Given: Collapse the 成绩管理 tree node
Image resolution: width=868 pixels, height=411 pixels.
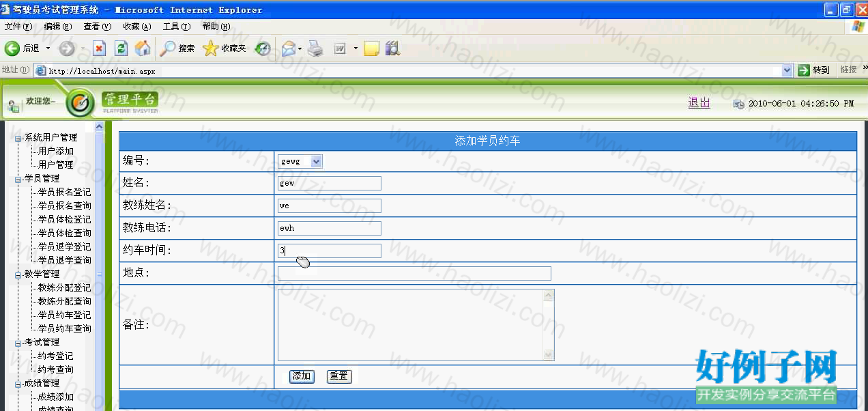Looking at the screenshot, I should click(18, 384).
